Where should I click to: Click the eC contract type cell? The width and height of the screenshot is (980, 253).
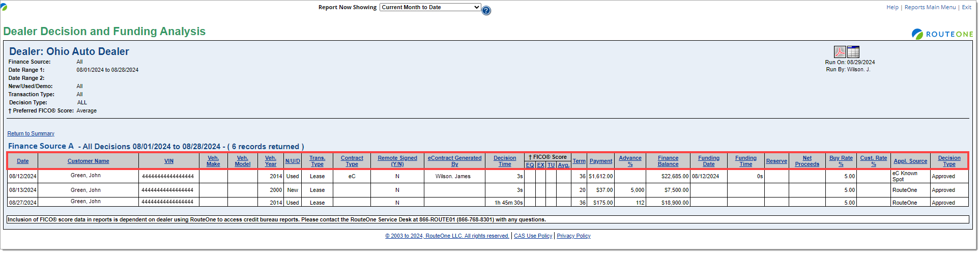click(352, 176)
